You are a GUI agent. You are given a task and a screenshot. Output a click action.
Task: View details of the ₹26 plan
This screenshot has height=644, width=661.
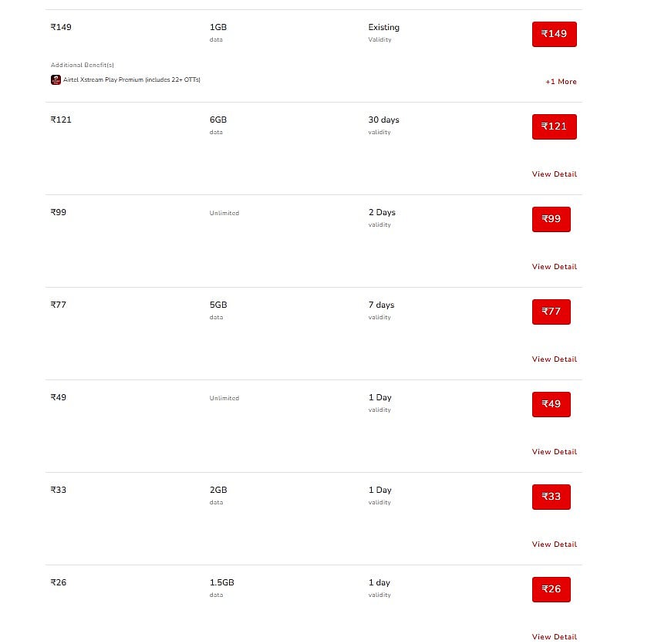554,636
